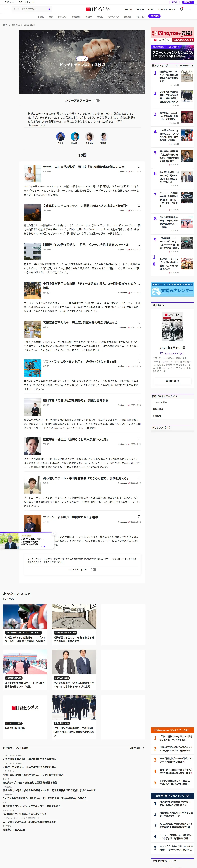Image resolution: width=197 pixels, height=868 pixels.
Task: Click VIEW ALL chevron in ビジネストレンド
Action: [144, 748]
